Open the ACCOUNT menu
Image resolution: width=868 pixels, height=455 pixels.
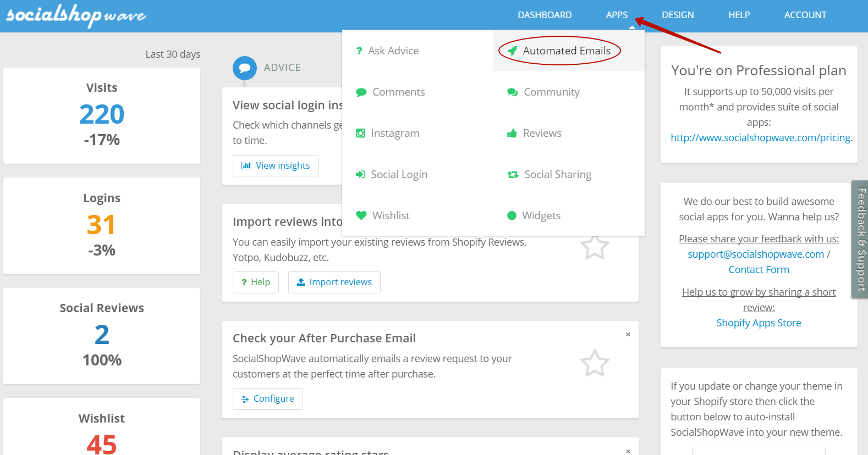click(805, 15)
